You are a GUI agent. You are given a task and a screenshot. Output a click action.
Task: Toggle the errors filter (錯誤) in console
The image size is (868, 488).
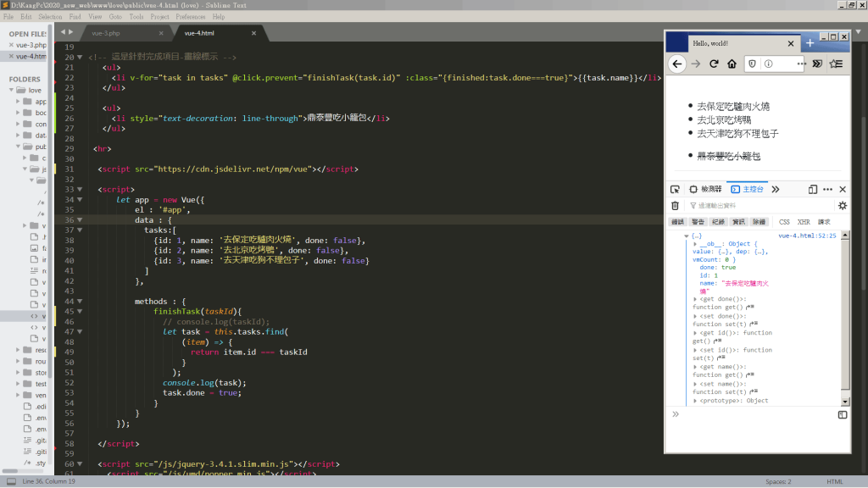(677, 222)
